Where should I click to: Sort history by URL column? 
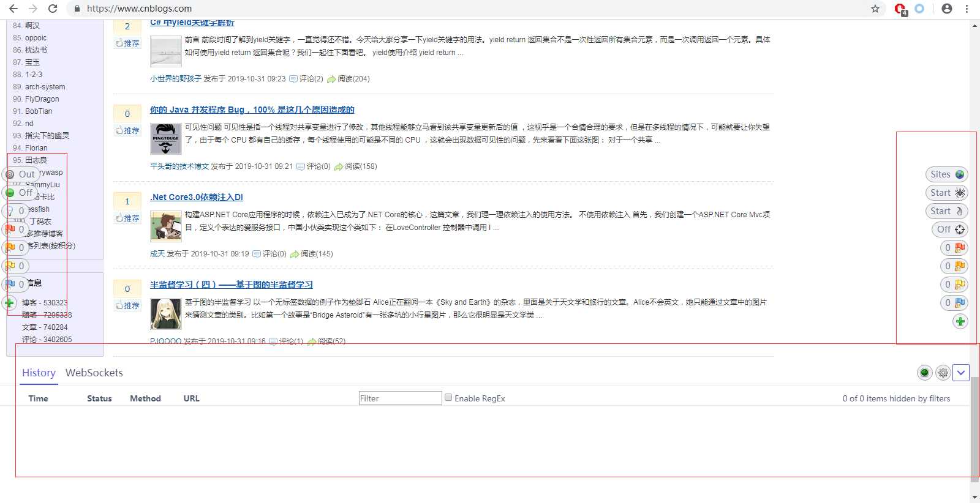coord(191,398)
